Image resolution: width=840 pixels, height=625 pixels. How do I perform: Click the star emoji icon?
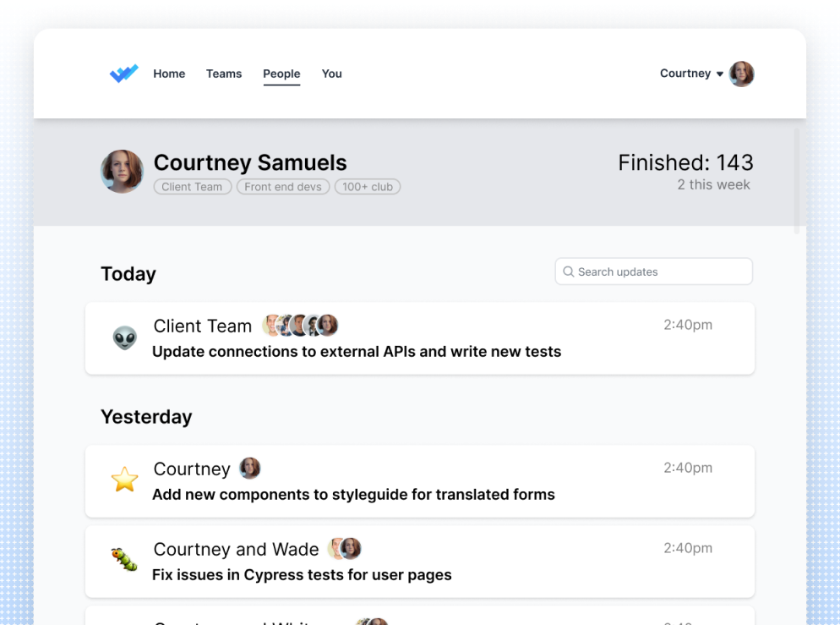click(x=124, y=480)
